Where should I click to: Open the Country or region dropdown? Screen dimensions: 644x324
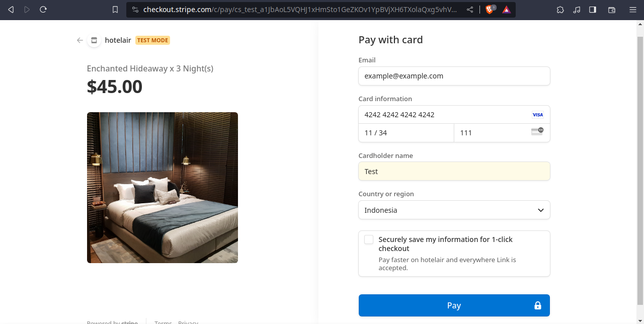coord(454,210)
